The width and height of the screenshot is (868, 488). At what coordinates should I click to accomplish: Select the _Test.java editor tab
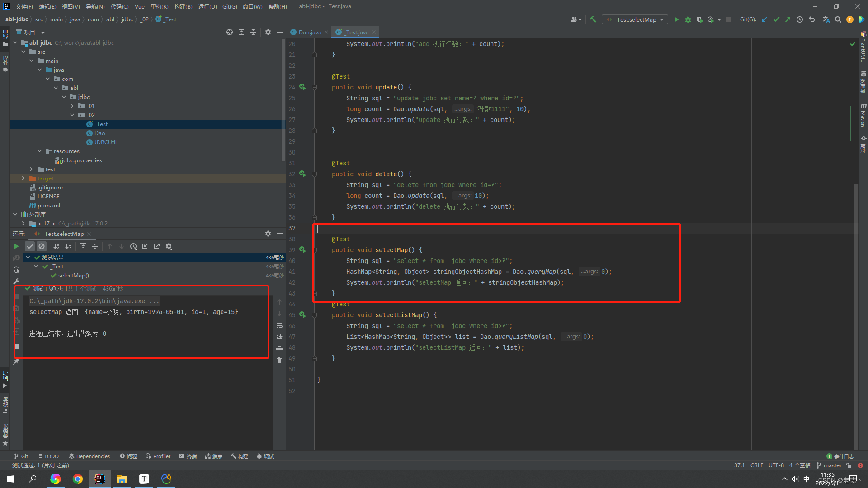[x=356, y=32]
